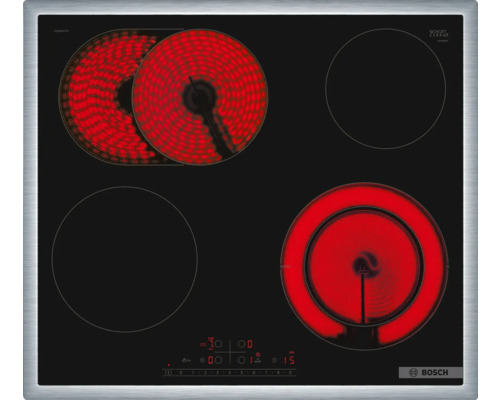This screenshot has height=400, width=500.
Task: Touch the unlit rear-right cooking zone
Action: 386,88
